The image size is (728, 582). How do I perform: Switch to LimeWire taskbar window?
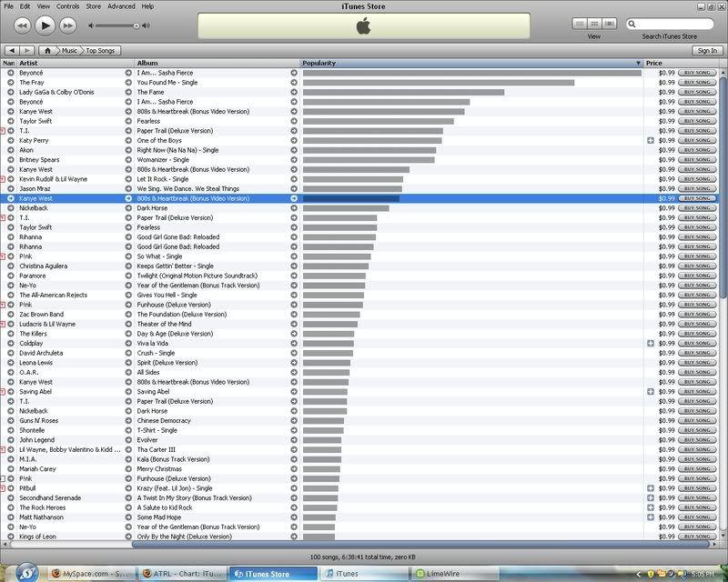pos(455,574)
